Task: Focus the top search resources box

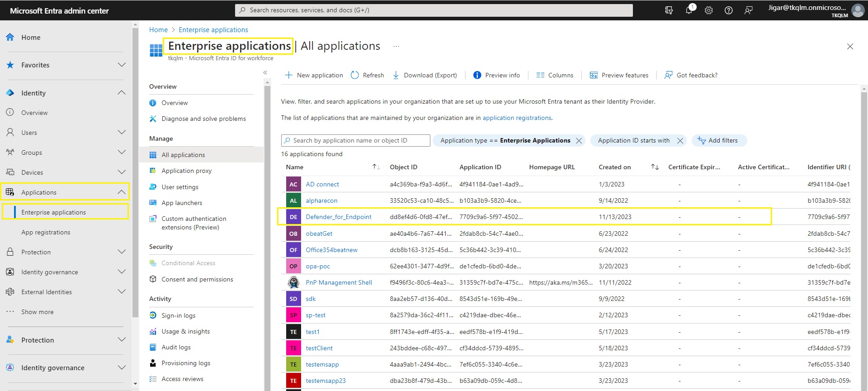Action: tap(434, 10)
